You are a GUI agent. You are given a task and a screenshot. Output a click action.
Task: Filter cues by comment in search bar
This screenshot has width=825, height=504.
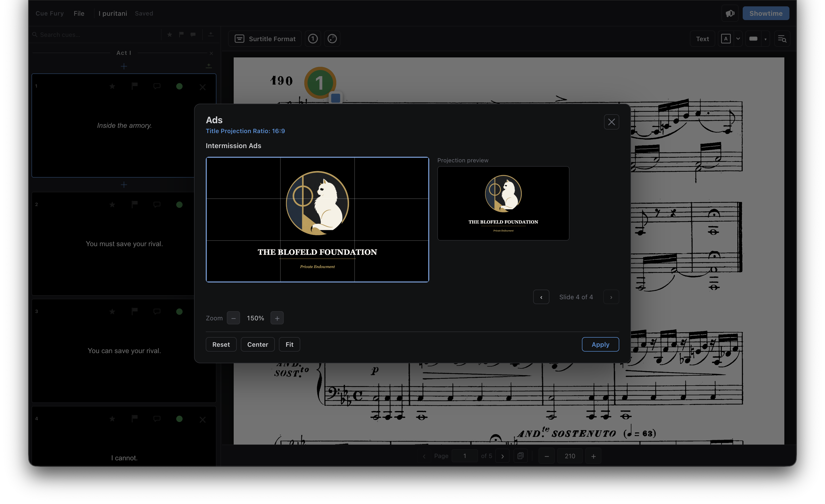(x=193, y=35)
